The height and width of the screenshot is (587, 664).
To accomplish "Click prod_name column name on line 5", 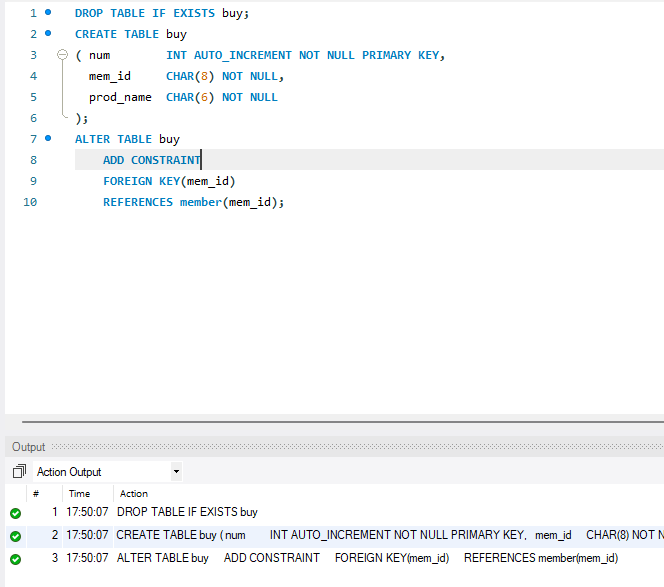I will pyautogui.click(x=120, y=97).
